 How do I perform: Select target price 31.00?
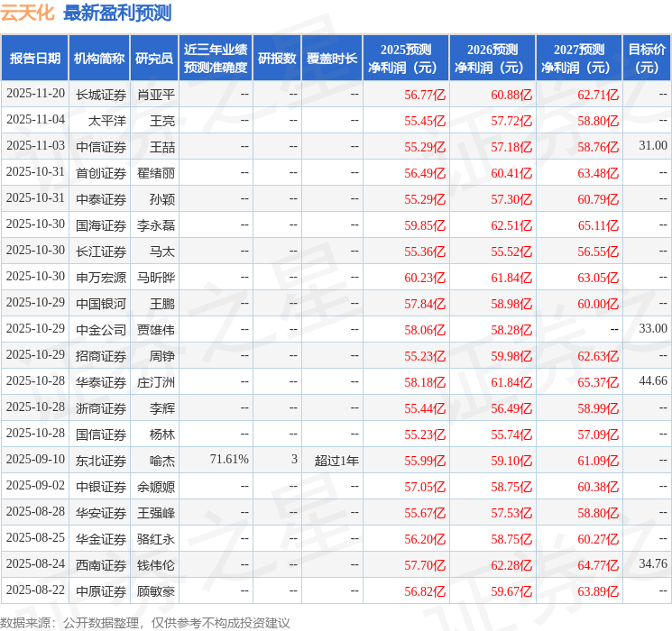pos(653,146)
